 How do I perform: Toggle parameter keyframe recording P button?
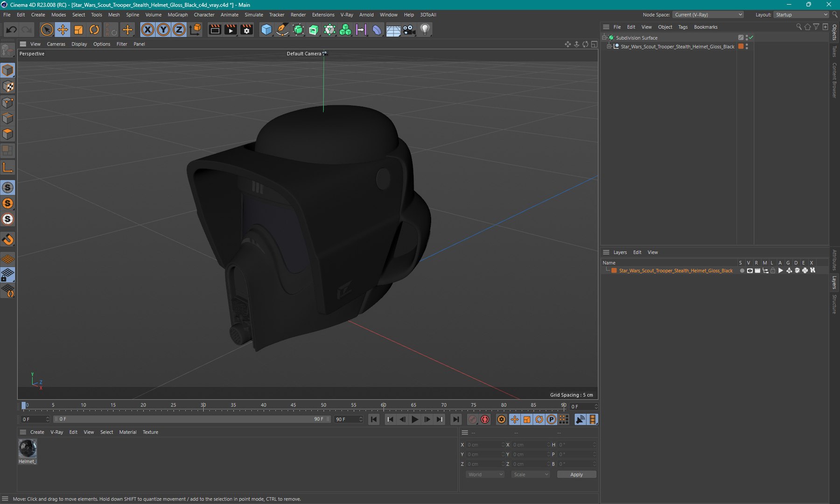[x=551, y=420]
